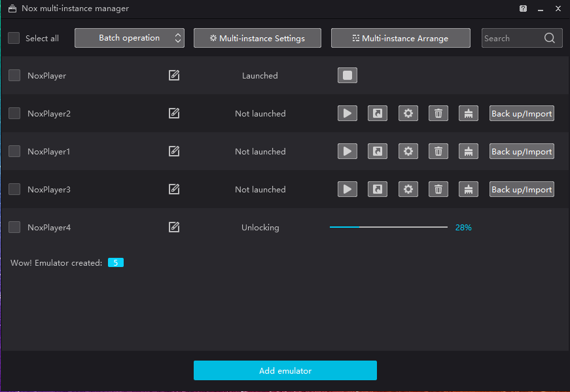Create desktop shortcut for NoxPlayer2
Viewport: 570px width, 392px height.
[378, 113]
